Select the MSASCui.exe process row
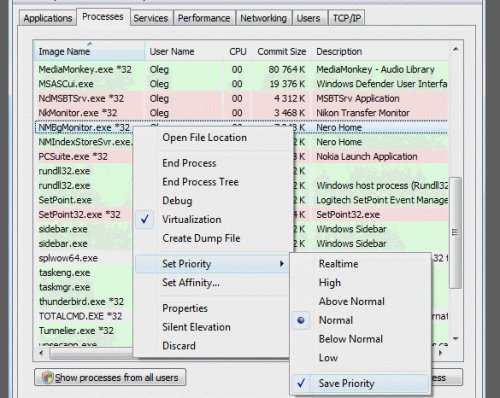The height and width of the screenshot is (398, 500). click(x=241, y=84)
